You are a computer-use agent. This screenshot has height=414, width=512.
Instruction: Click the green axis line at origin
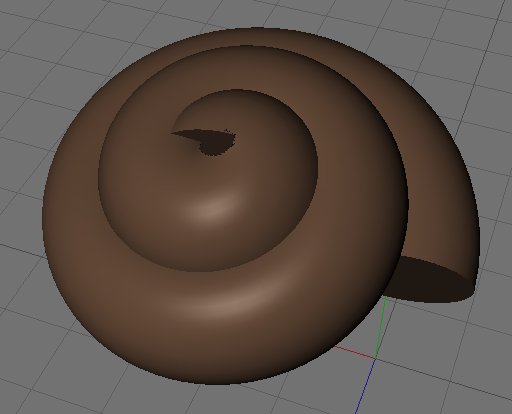click(x=381, y=327)
